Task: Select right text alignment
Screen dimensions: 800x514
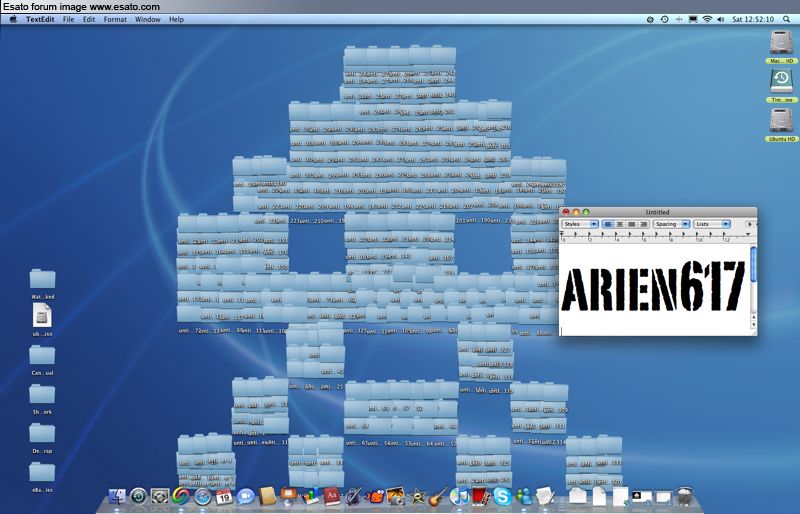Action: click(x=643, y=224)
